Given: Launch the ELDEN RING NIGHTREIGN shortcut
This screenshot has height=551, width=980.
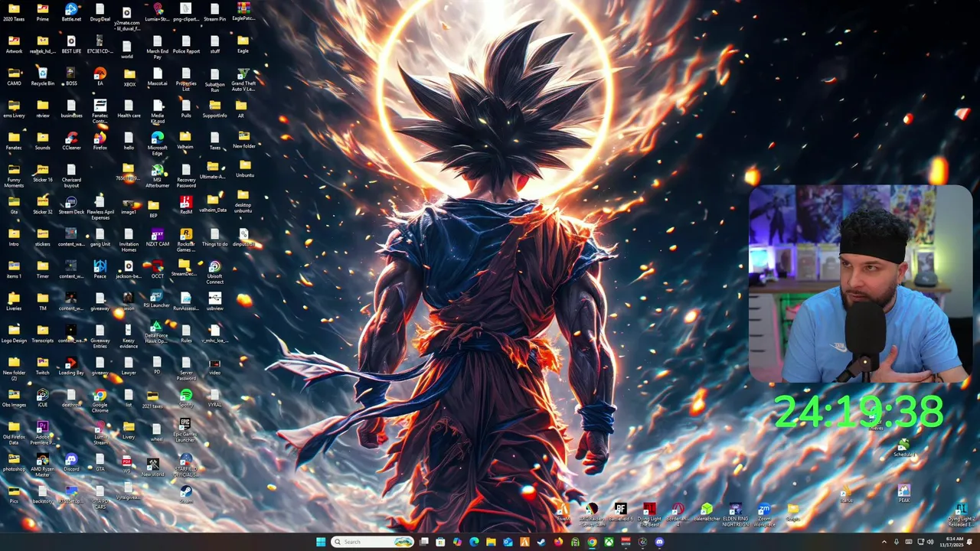Looking at the screenshot, I should (x=735, y=515).
